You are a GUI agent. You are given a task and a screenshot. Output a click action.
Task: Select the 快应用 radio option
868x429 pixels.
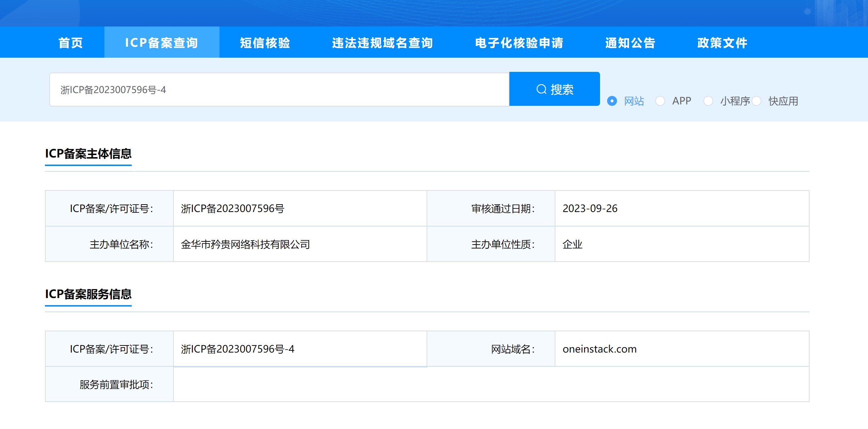[x=756, y=101]
